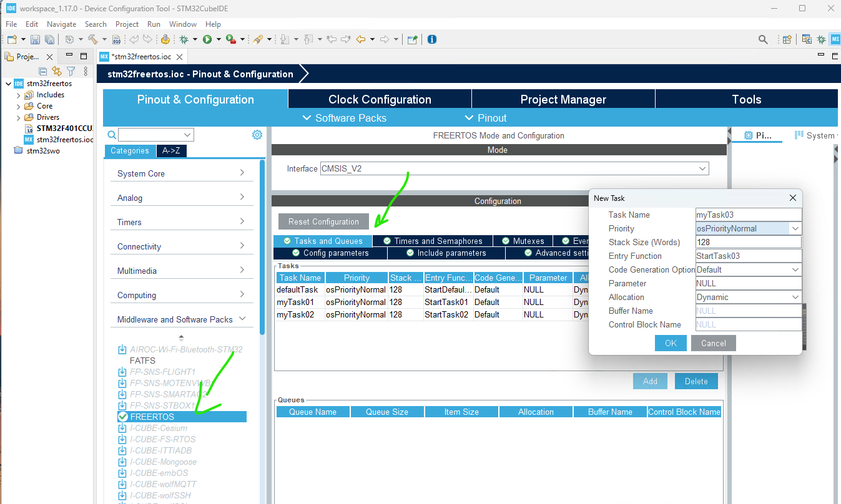Open the Tools tab
Viewport: 841px width, 504px height.
tap(746, 99)
